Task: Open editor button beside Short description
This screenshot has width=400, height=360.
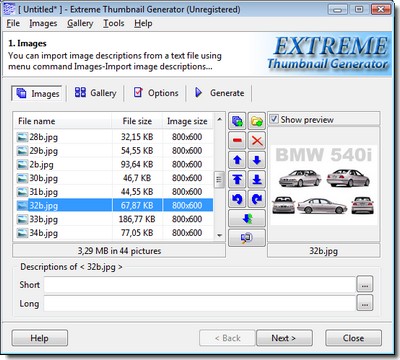Action: (x=365, y=284)
